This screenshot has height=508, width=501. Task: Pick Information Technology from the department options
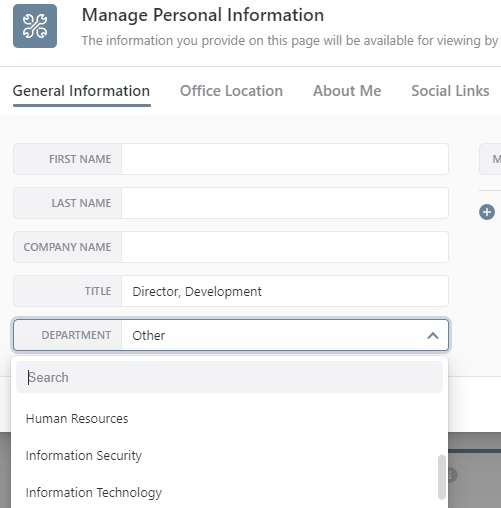(x=93, y=493)
